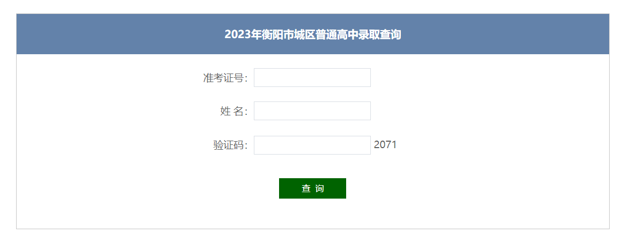Viewport: 644px width, 241px height.
Task: Click the text box beside 准考证号
Action: (312, 77)
